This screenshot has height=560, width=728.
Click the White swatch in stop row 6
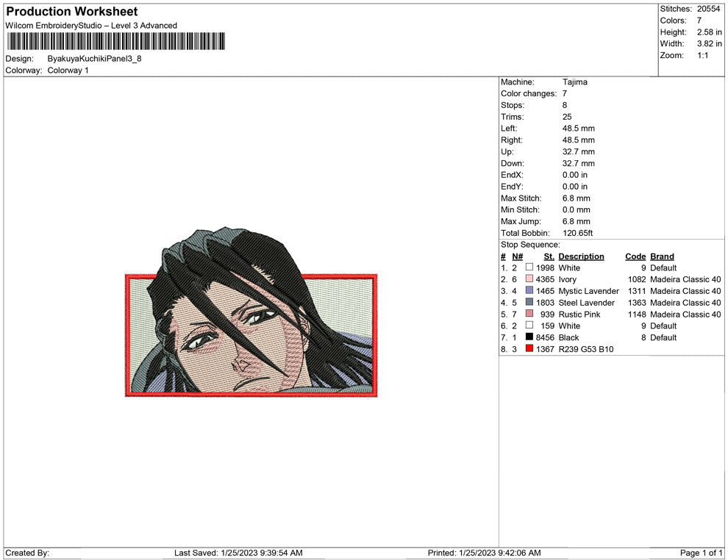(529, 326)
